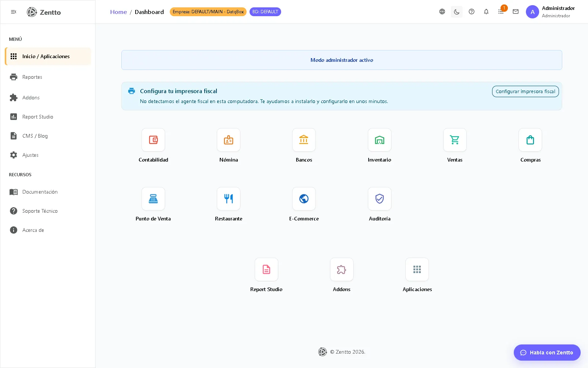Open Acerca de in the sidebar
Image resolution: width=588 pixels, height=368 pixels.
tap(48, 230)
